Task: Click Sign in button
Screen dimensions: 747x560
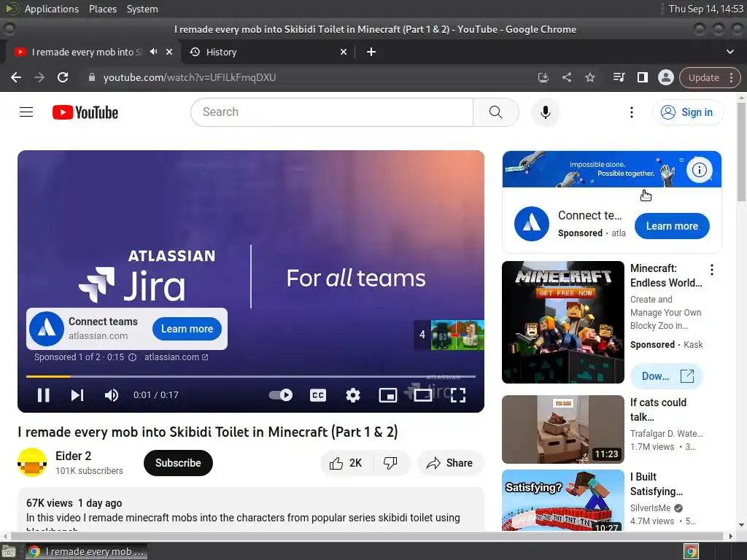Action: click(x=688, y=112)
